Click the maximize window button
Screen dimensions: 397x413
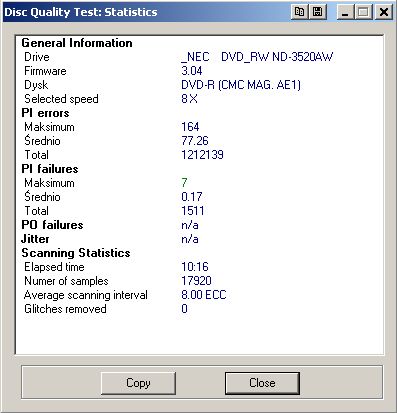[364, 12]
